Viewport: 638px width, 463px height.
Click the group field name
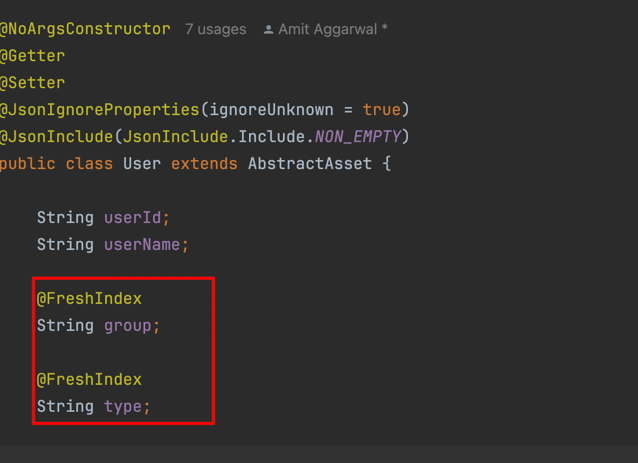[x=128, y=326]
